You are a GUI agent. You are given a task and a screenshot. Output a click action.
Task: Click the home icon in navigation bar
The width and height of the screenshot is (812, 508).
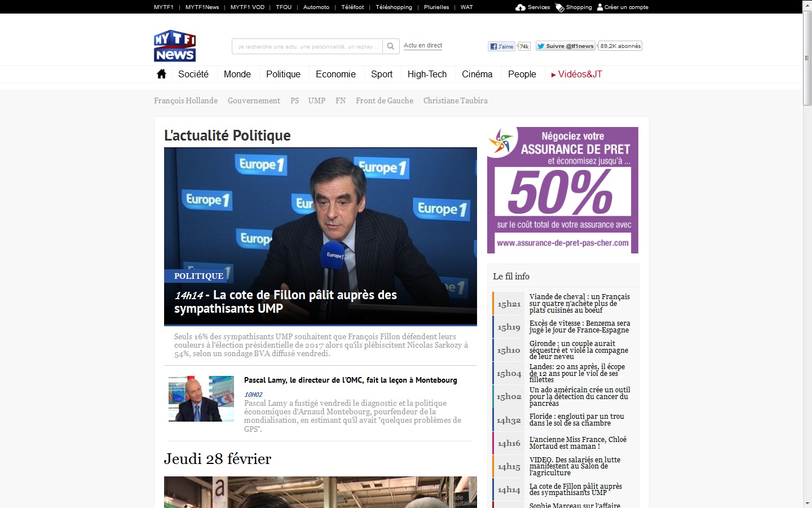click(x=161, y=74)
